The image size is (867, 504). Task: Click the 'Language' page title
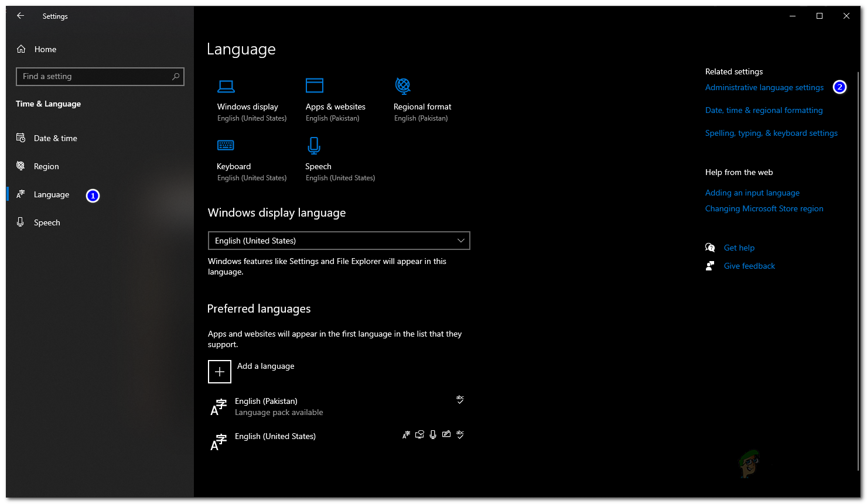click(x=241, y=49)
